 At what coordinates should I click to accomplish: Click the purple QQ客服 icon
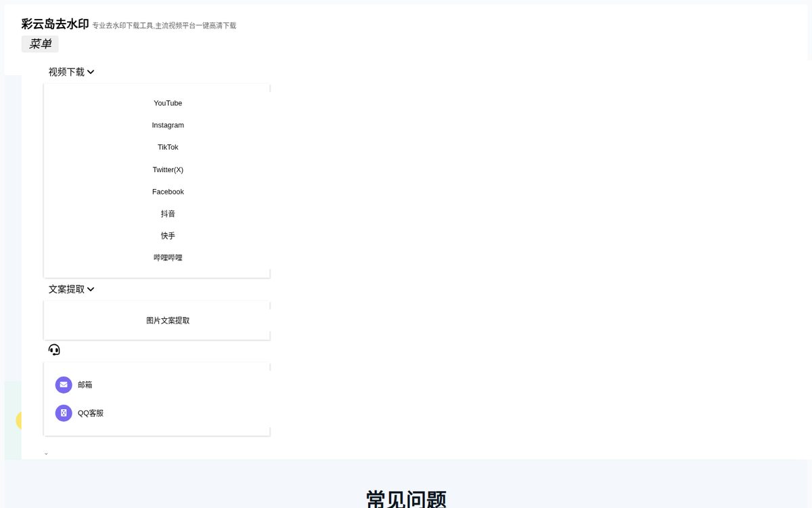[x=64, y=413]
